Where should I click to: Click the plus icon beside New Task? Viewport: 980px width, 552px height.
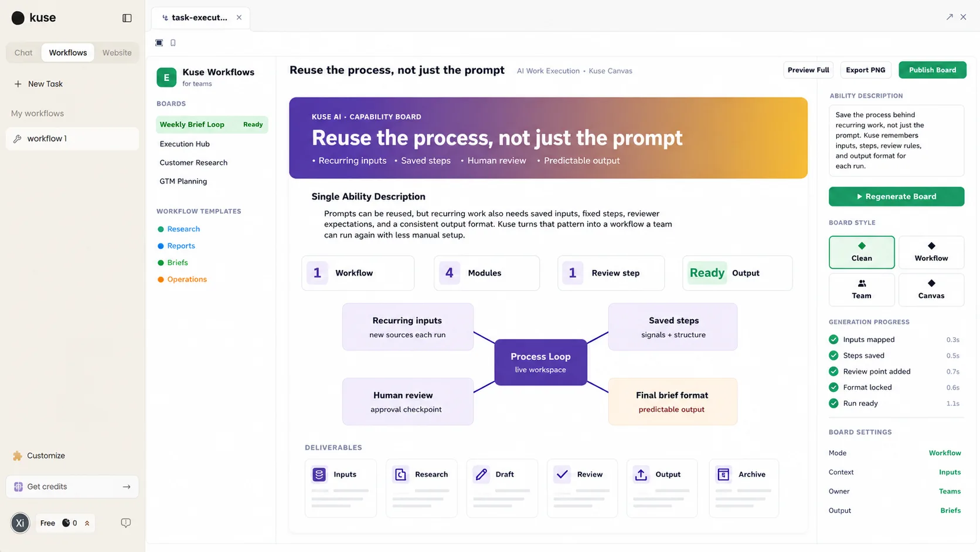[x=18, y=84]
